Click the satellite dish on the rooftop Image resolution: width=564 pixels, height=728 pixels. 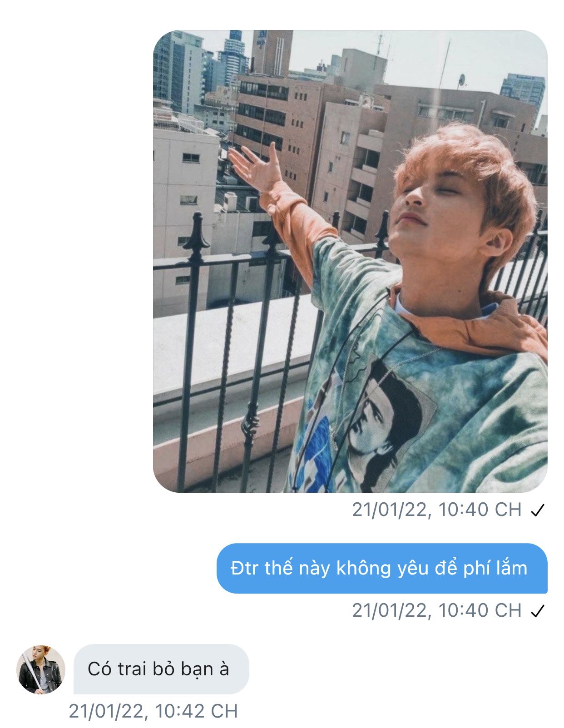(461, 80)
